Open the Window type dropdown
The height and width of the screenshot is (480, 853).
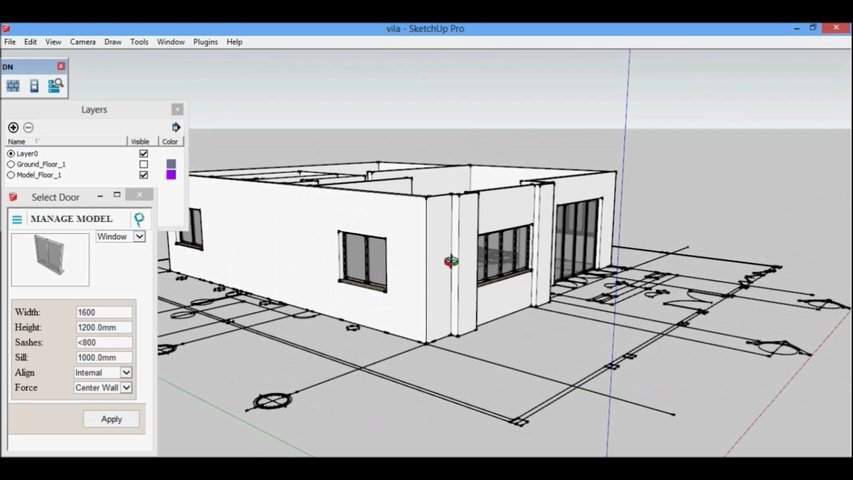[x=139, y=237]
